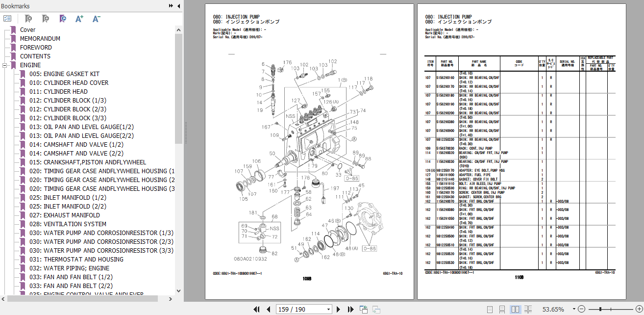The width and height of the screenshot is (644, 315).
Task: Open the bookmarks options menu icon
Action: point(7,19)
